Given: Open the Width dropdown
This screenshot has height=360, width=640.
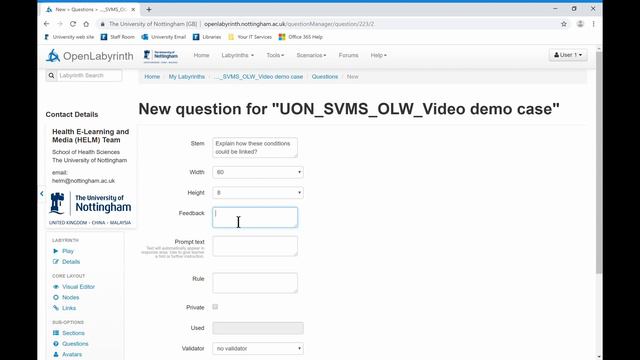Looking at the screenshot, I should (x=258, y=172).
